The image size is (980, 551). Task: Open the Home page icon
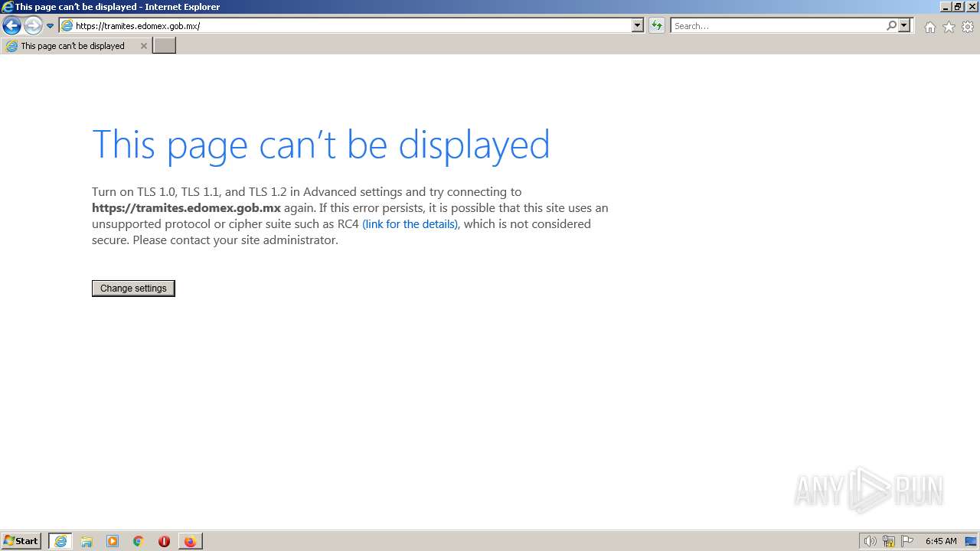[x=929, y=27]
